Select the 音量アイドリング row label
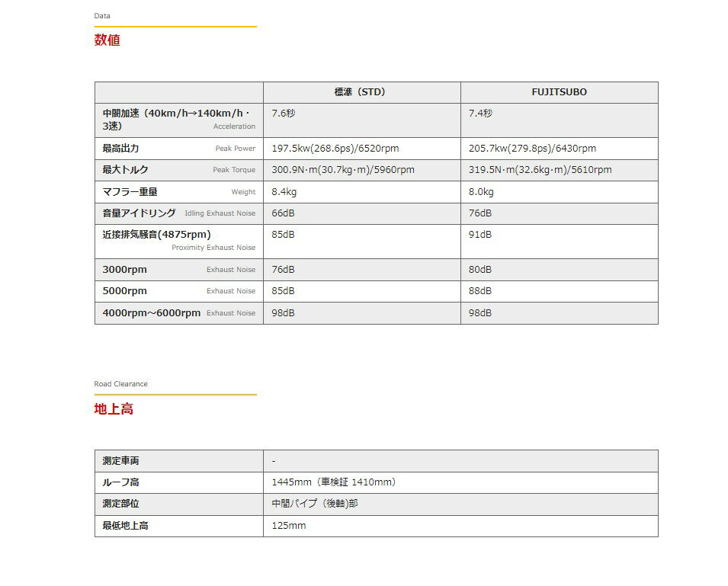This screenshot has width=728, height=586. pyautogui.click(x=178, y=213)
